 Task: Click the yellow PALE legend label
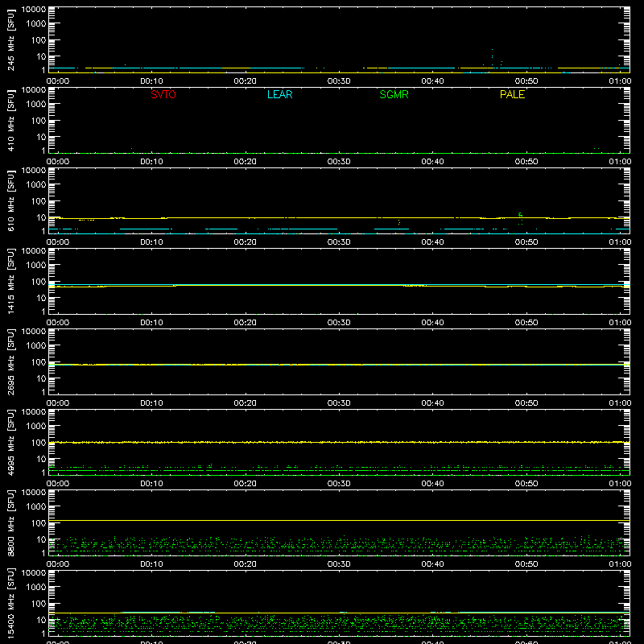pos(512,94)
